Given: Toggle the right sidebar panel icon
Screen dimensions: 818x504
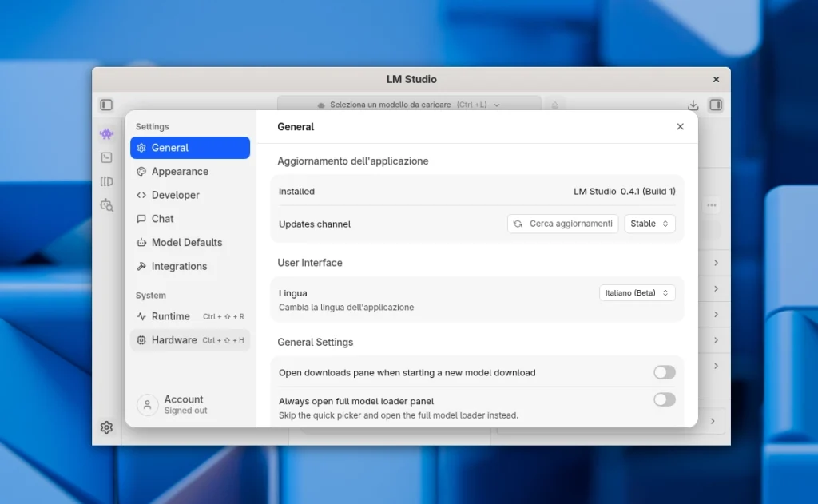Looking at the screenshot, I should (x=715, y=105).
